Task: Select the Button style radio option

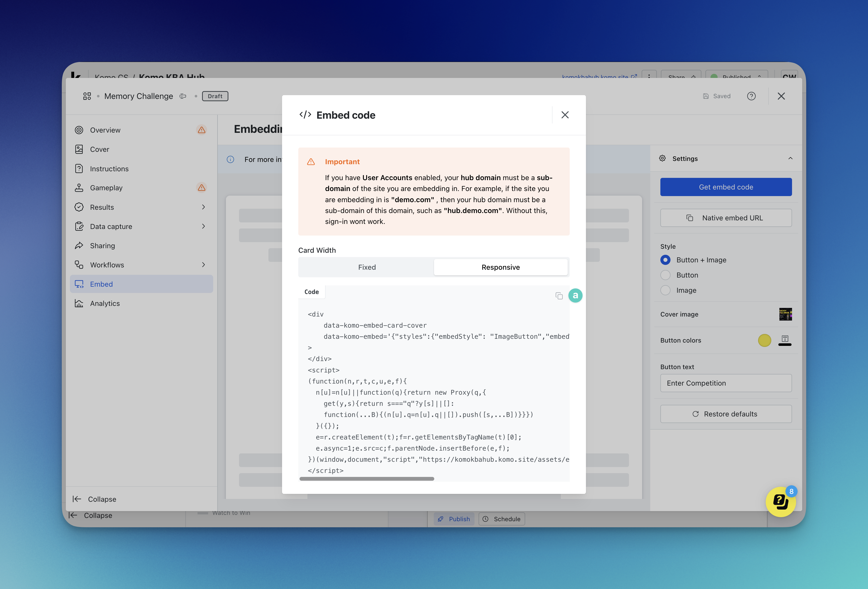Action: click(x=665, y=275)
